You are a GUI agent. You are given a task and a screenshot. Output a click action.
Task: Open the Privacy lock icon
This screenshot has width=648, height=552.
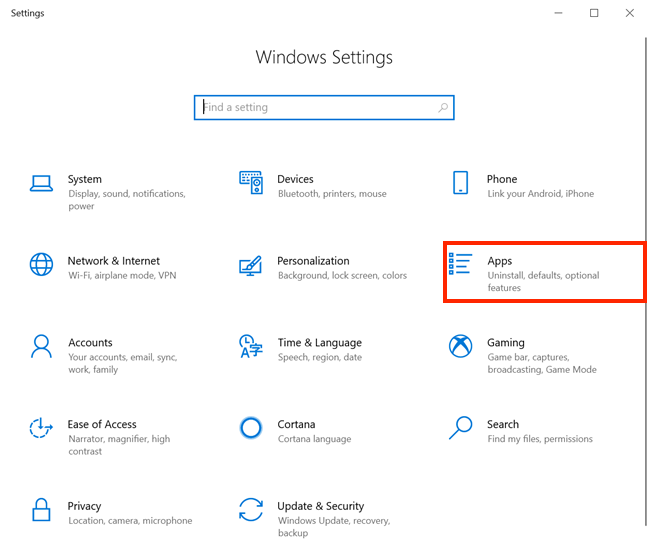coord(41,510)
